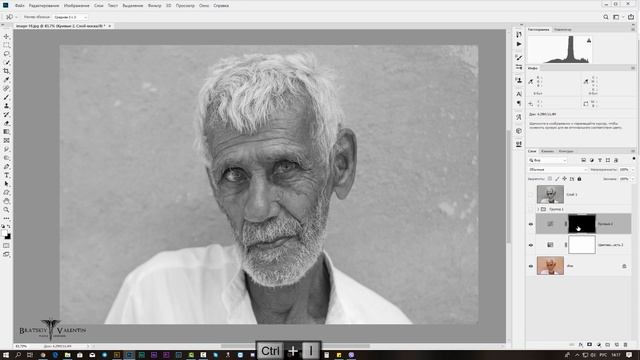
Task: Select the black layer mask thumbnail
Action: tap(582, 224)
